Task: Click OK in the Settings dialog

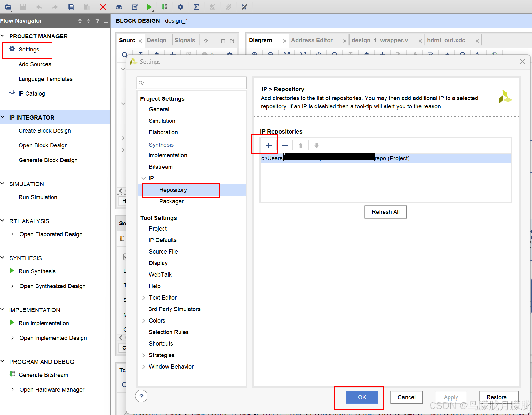Action: (362, 397)
